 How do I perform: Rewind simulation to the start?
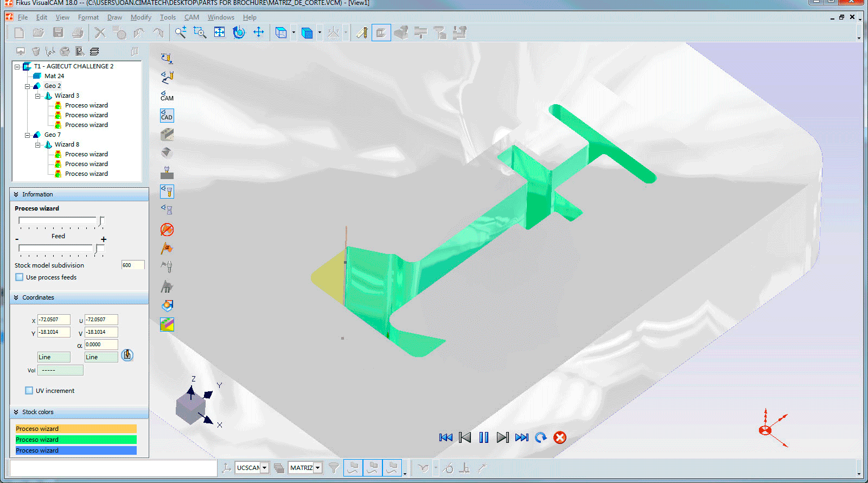click(445, 437)
